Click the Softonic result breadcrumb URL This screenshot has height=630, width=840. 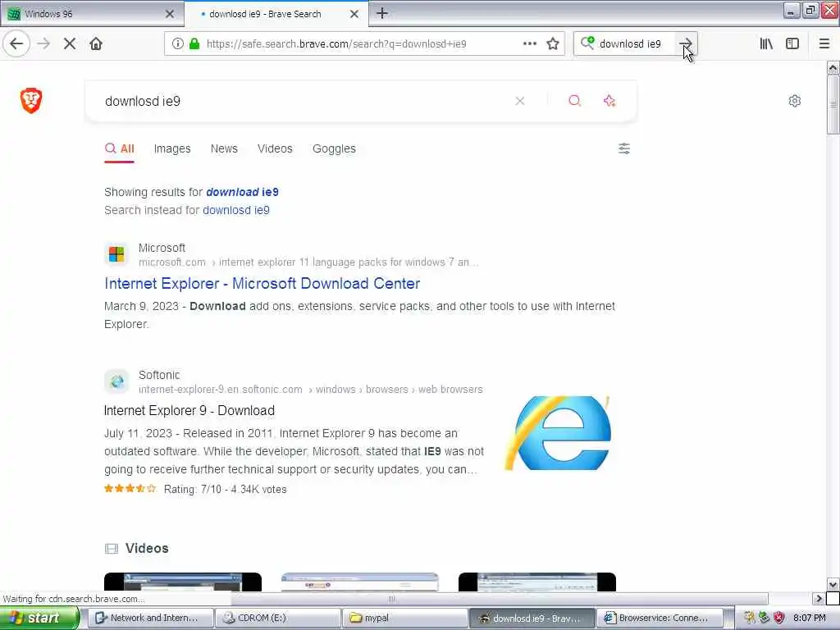point(311,390)
